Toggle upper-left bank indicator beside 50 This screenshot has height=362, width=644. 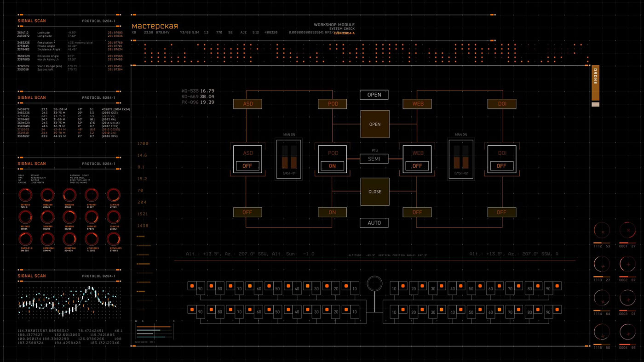click(270, 286)
